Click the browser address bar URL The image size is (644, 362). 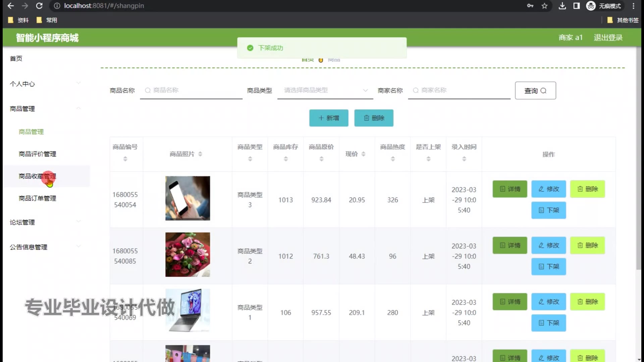[x=104, y=6]
